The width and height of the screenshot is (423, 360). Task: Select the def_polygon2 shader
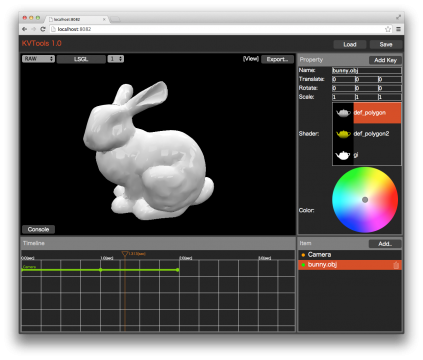(367, 134)
